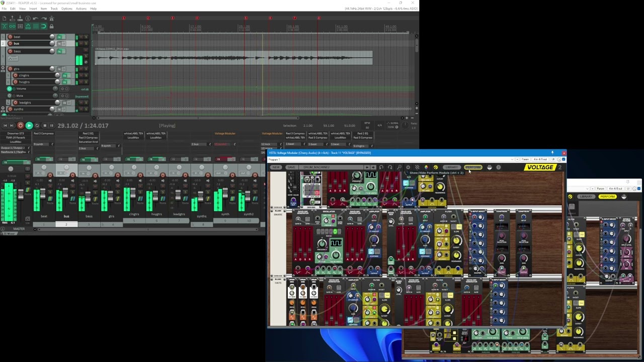Click the transport Play button
Viewport: 644px width, 362px height.
click(x=29, y=125)
